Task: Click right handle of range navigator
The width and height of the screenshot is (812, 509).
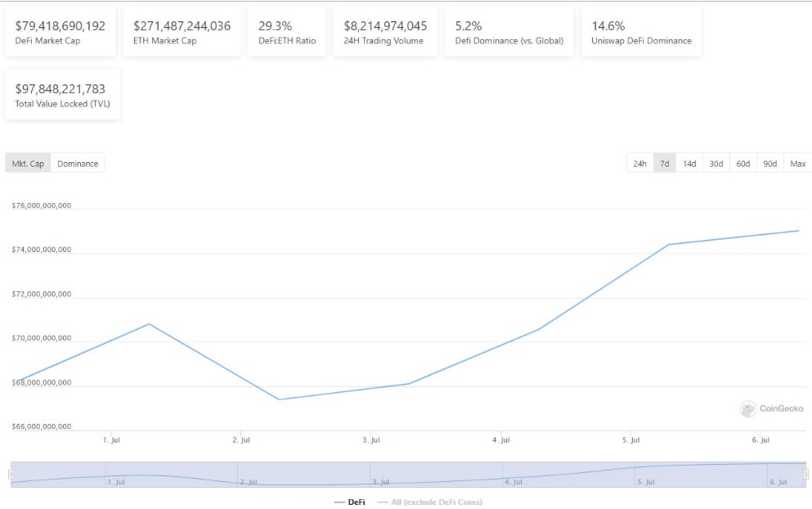Action: tap(805, 474)
